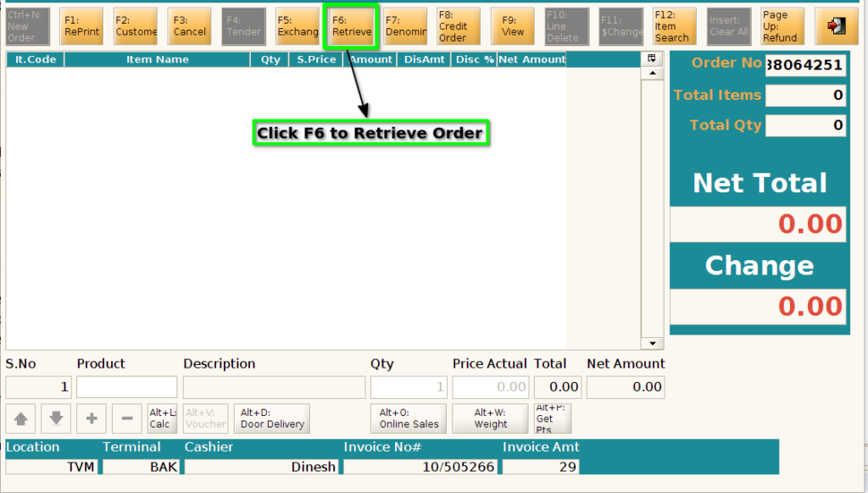The width and height of the screenshot is (868, 493).
Task: Click the move line down arrow icon
Action: tap(56, 418)
